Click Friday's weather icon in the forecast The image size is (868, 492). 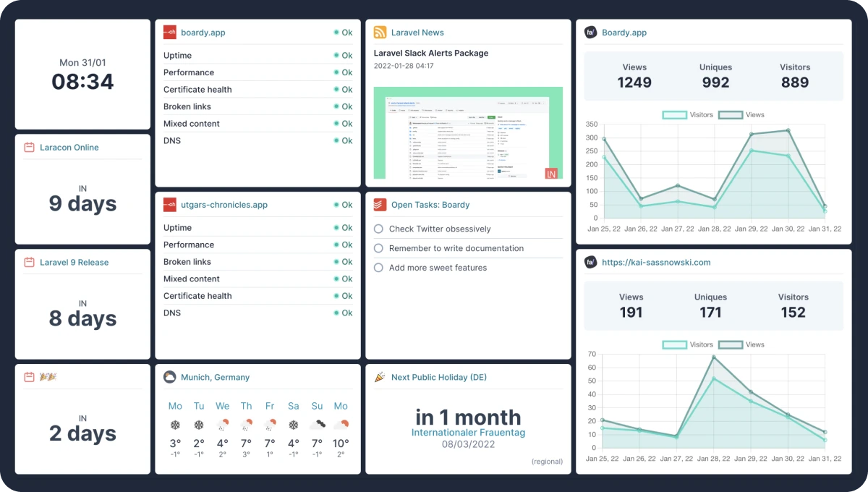[x=270, y=425]
